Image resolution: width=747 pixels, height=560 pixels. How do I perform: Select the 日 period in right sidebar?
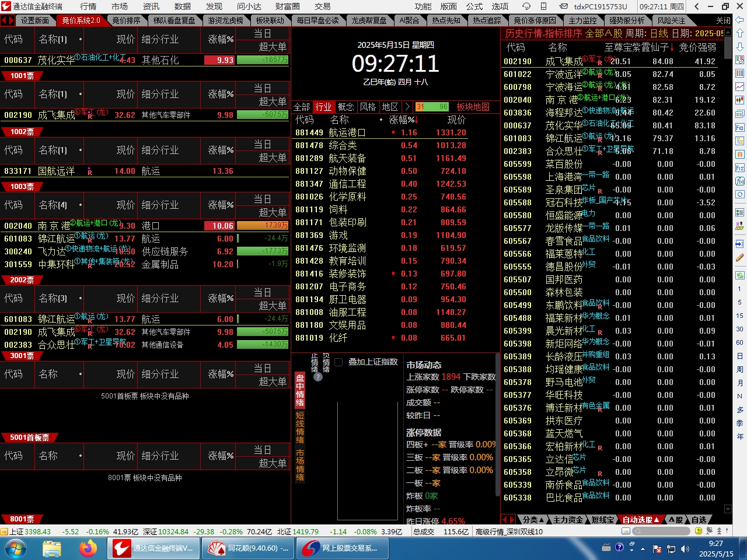click(x=740, y=356)
